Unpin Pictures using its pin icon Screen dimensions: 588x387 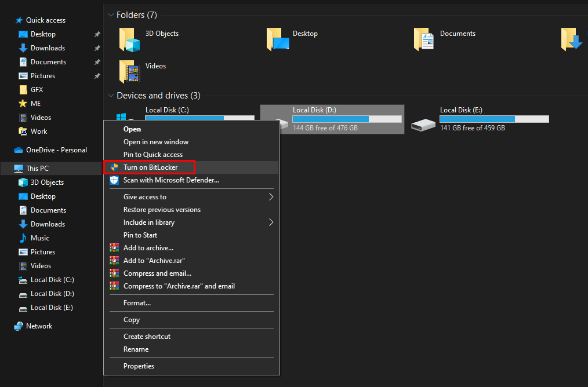click(x=97, y=76)
